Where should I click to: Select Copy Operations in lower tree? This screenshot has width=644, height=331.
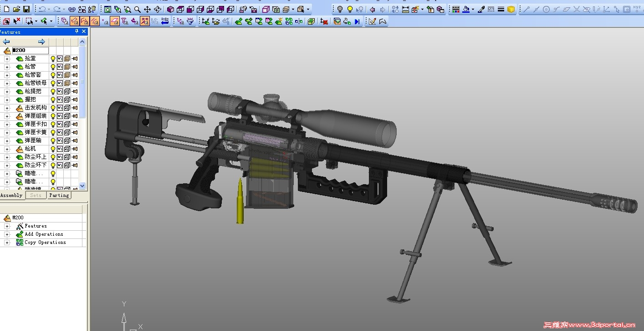click(45, 243)
